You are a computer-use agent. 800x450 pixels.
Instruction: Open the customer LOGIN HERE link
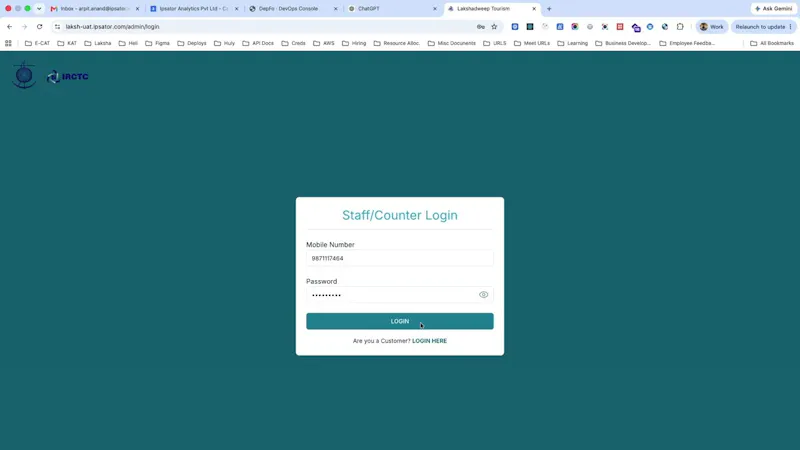(x=429, y=341)
